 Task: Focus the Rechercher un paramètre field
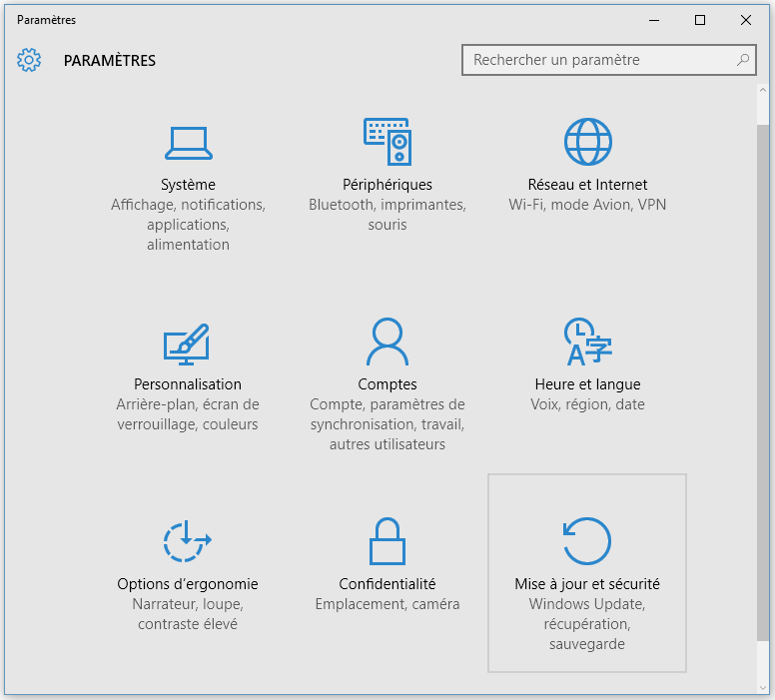599,60
